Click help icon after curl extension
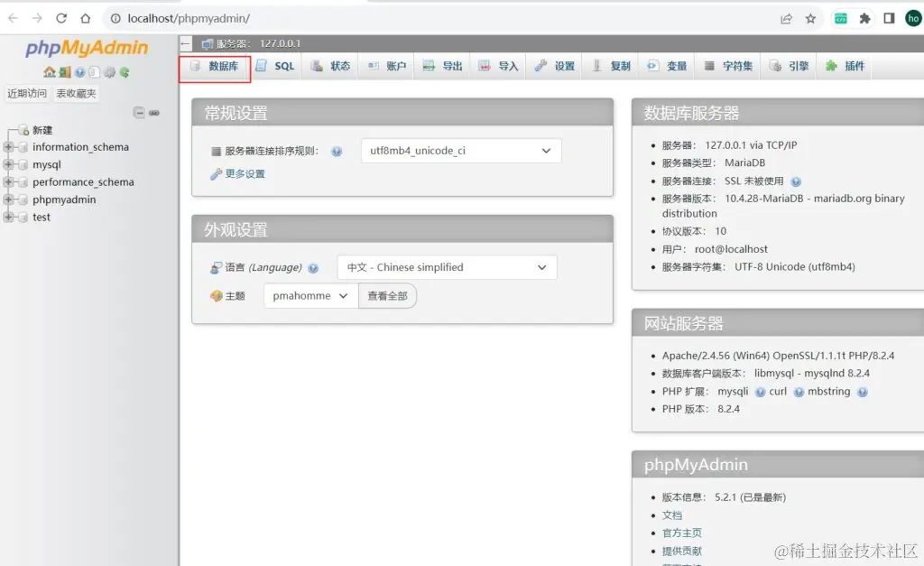This screenshot has width=924, height=566. (x=799, y=392)
